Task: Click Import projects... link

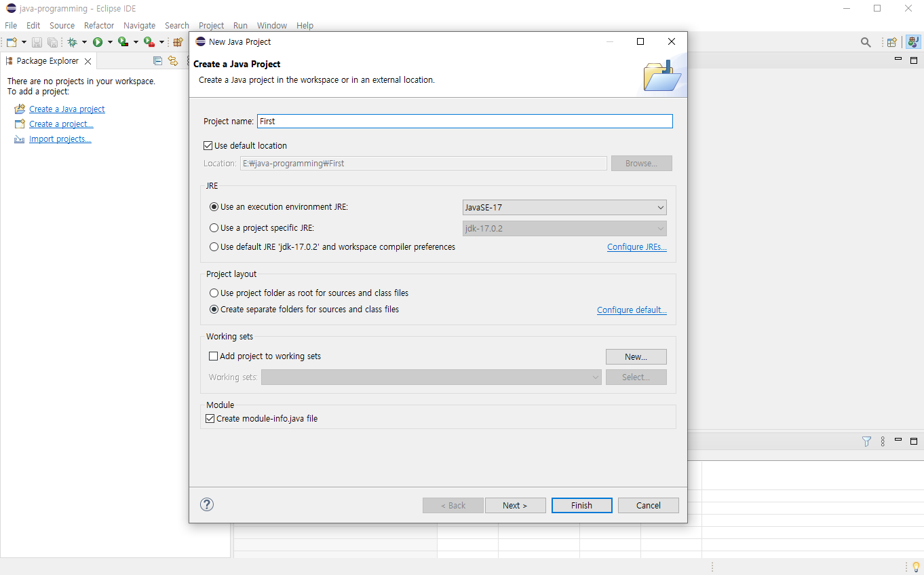Action: point(60,138)
